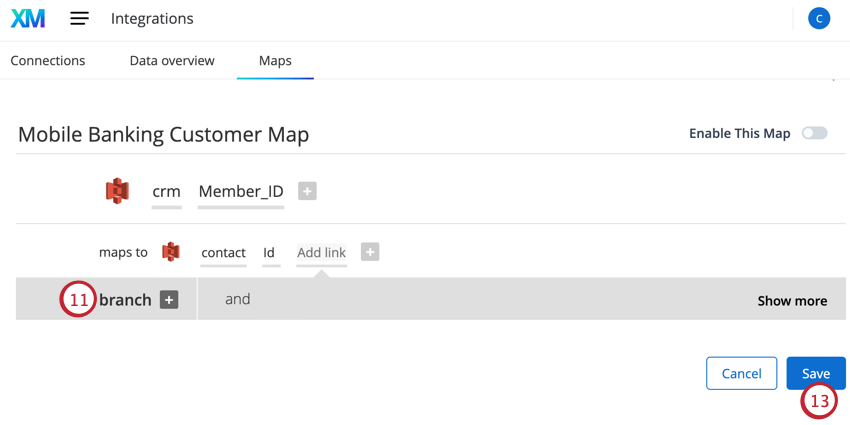This screenshot has width=850, height=425.
Task: Open the user account avatar C
Action: (819, 19)
